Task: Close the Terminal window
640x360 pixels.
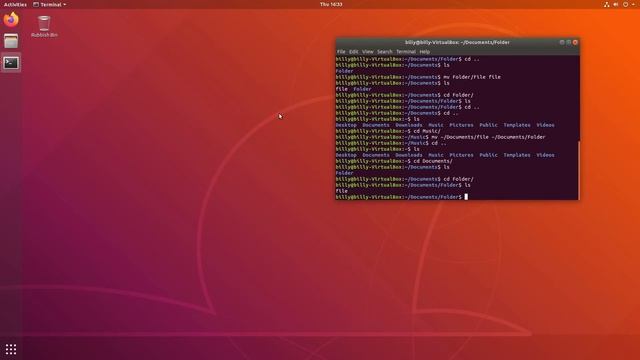Action: (575, 42)
